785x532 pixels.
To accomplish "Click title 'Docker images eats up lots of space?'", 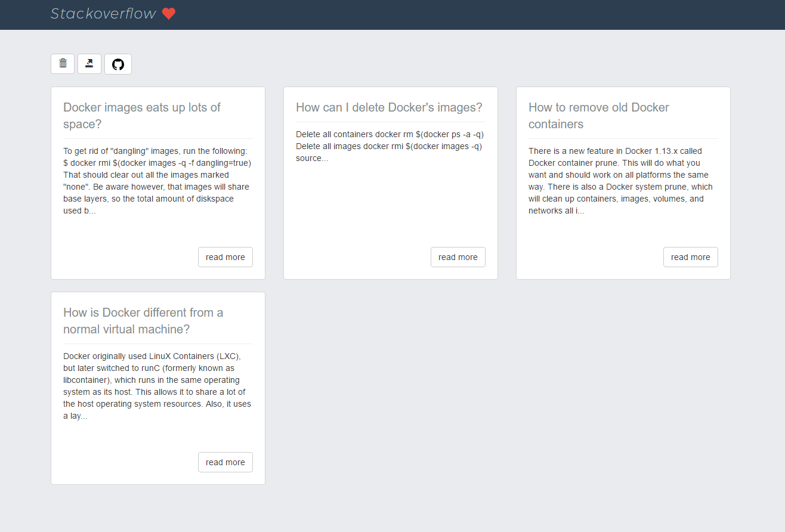I will [x=142, y=116].
